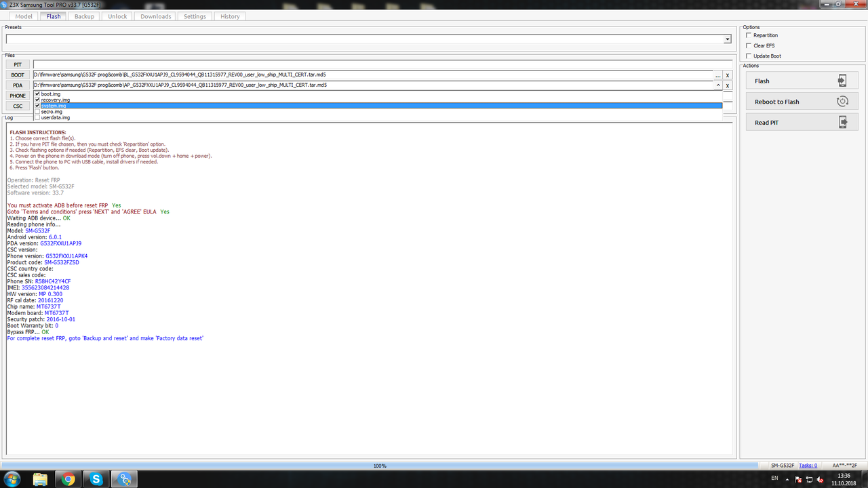Click the PDA file path field

(373, 85)
